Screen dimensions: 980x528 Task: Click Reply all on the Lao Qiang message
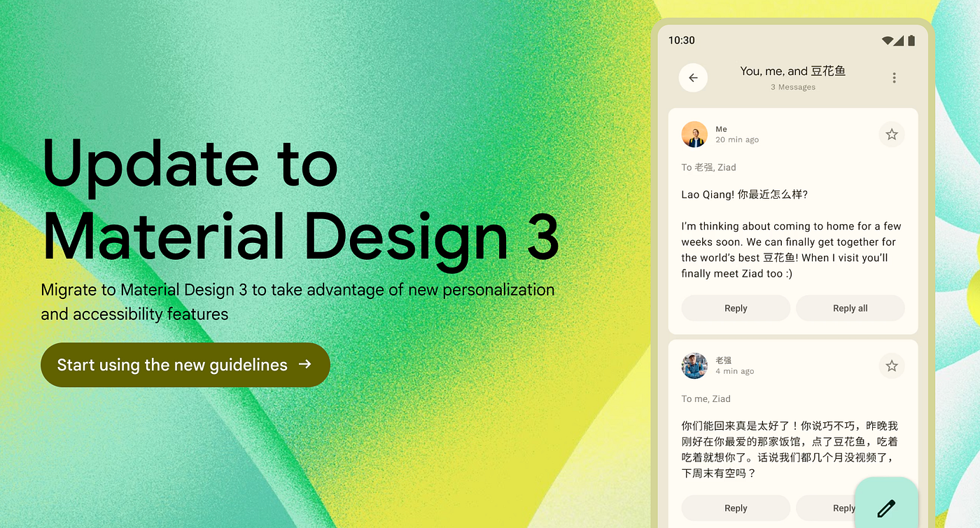(850, 308)
